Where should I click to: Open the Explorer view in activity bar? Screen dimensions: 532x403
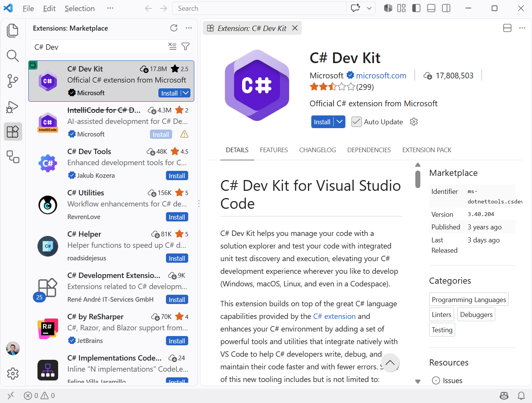pos(13,31)
